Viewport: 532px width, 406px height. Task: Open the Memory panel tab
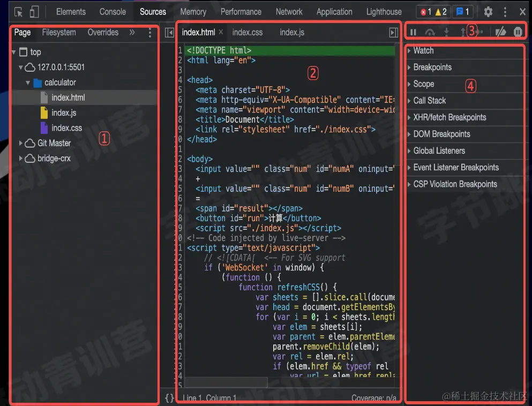pyautogui.click(x=193, y=12)
